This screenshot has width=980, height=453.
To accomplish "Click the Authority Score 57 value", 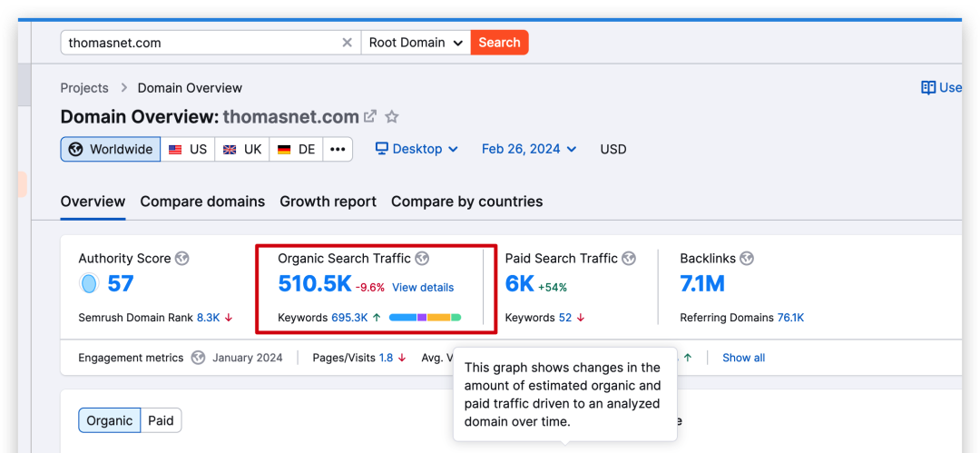I will pyautogui.click(x=121, y=284).
